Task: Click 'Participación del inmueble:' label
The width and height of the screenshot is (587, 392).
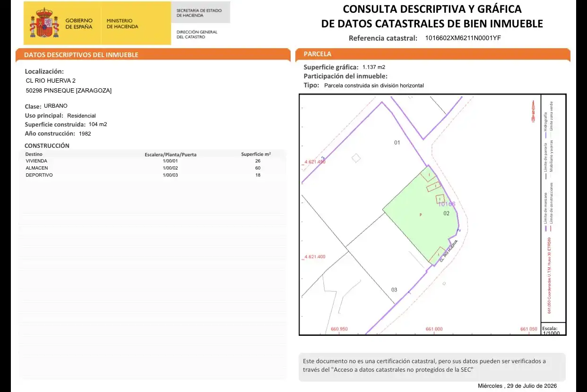Action: point(345,76)
